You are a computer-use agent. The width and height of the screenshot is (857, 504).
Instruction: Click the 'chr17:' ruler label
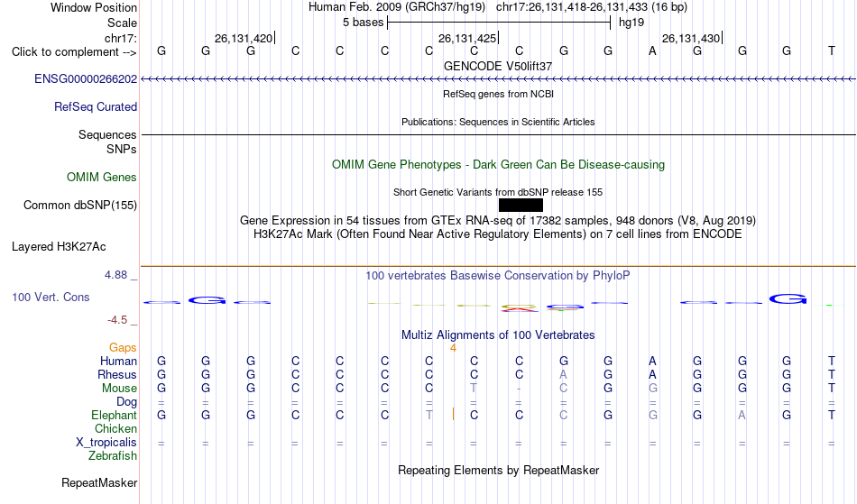coord(120,38)
